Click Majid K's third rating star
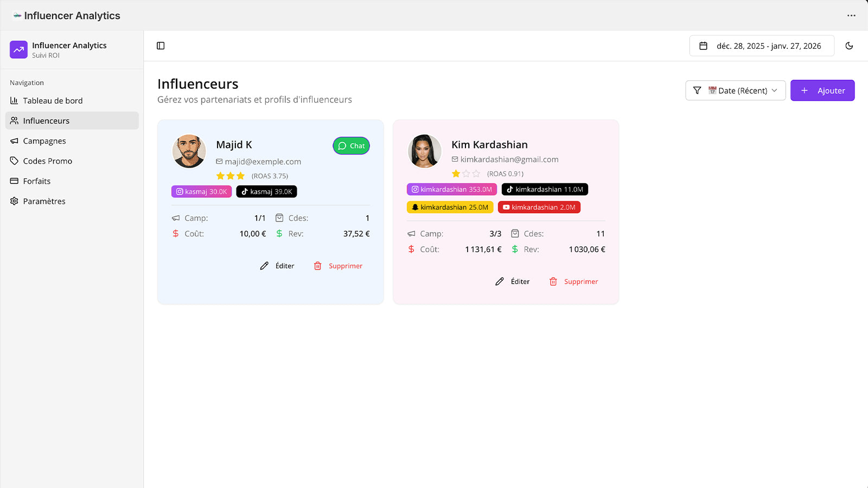 (240, 176)
